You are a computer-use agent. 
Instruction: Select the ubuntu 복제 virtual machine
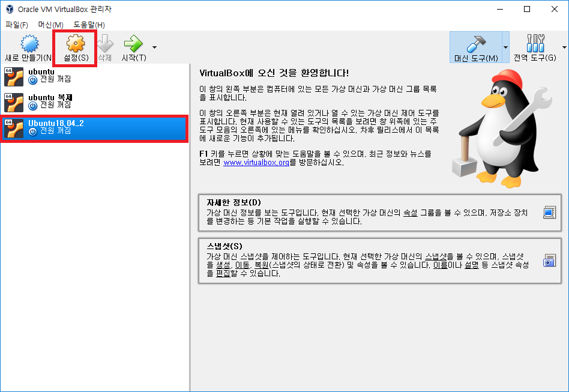(x=94, y=102)
